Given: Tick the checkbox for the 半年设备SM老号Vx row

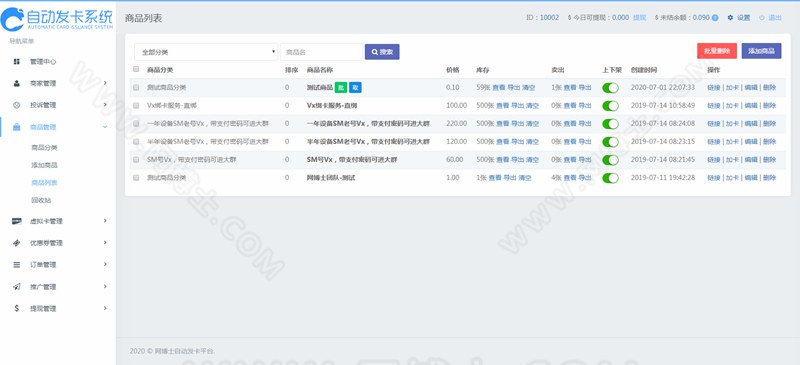Looking at the screenshot, I should click(136, 141).
